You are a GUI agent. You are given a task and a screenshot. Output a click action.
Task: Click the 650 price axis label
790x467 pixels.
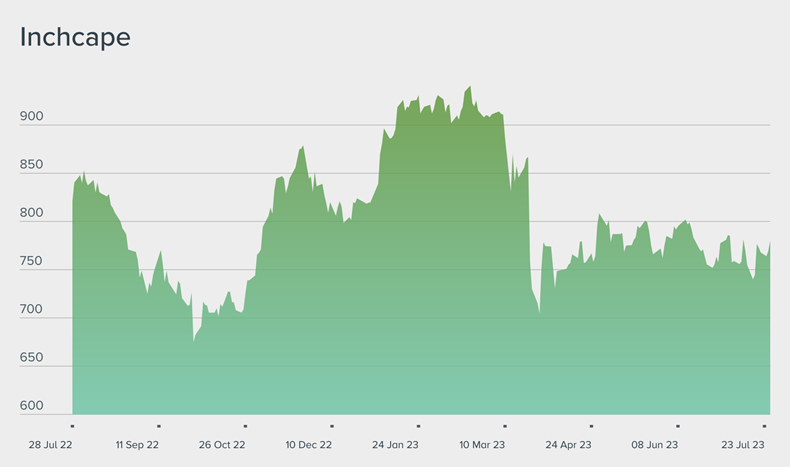pyautogui.click(x=32, y=357)
